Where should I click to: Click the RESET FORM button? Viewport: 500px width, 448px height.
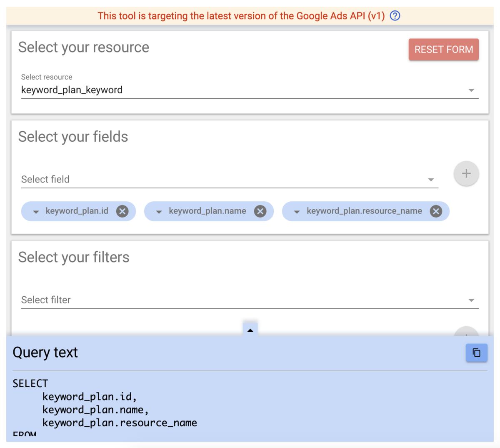pos(444,50)
